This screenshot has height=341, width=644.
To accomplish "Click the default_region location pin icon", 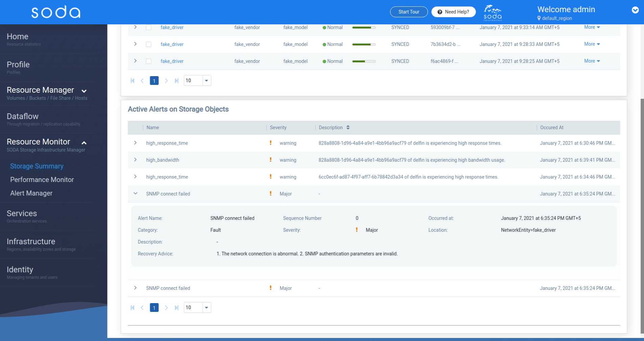I will pyautogui.click(x=539, y=18).
